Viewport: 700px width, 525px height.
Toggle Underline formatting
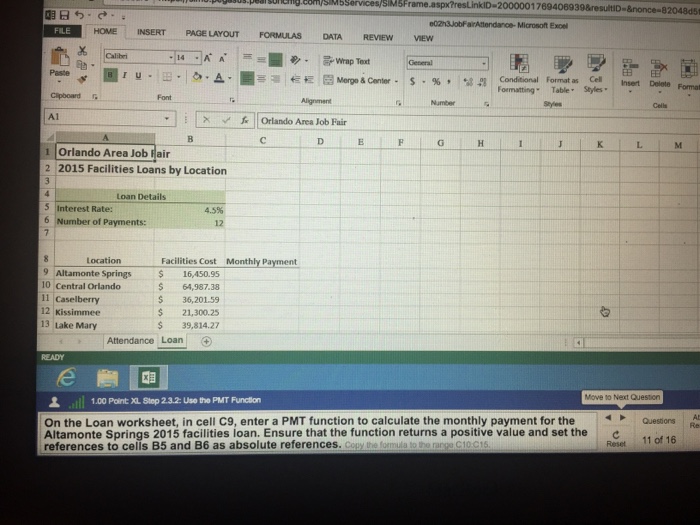[138, 75]
